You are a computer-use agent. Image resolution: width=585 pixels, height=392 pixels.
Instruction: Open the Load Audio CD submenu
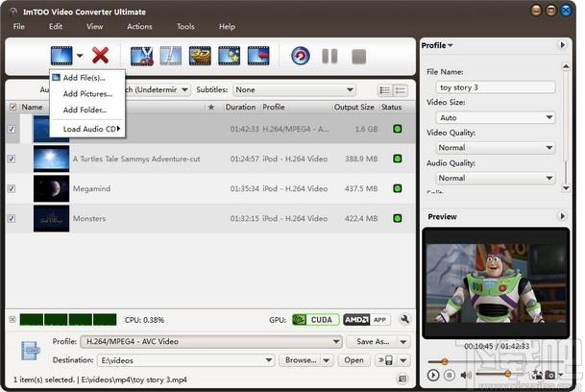point(86,129)
